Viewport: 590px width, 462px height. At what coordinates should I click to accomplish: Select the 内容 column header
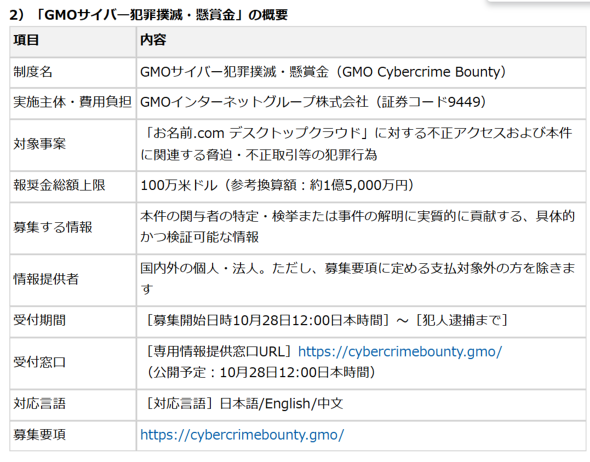pyautogui.click(x=153, y=40)
